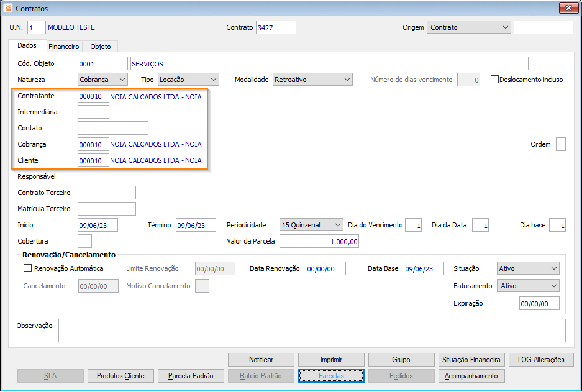Screen dimensions: 582x392
Task: Open LOG Alterações
Action: coord(541,360)
